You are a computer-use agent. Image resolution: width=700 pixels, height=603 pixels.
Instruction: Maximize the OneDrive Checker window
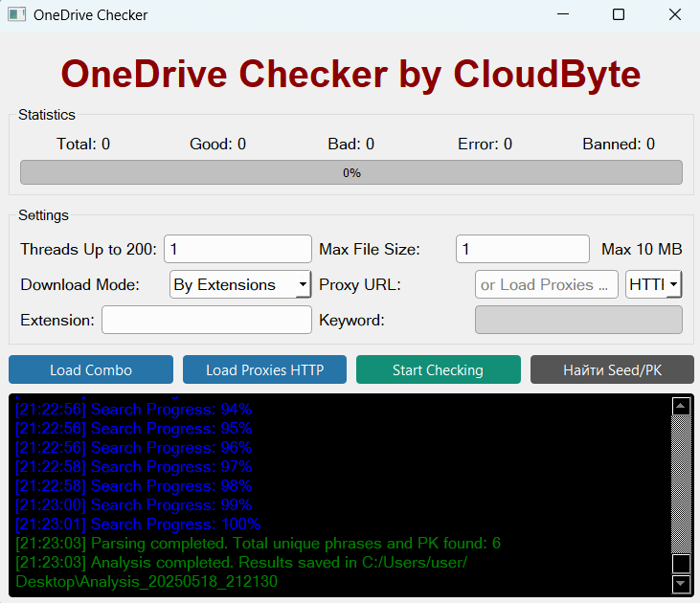coord(619,14)
